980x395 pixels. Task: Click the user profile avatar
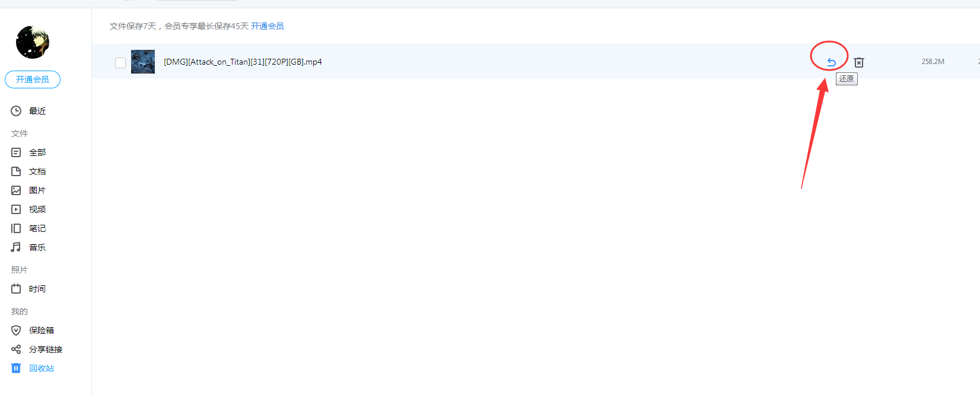point(33,42)
